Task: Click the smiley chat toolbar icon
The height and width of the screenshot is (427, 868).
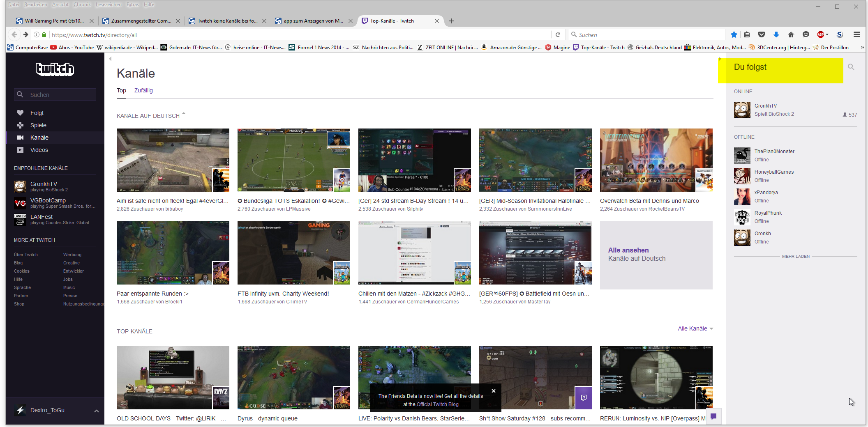Action: 806,34
